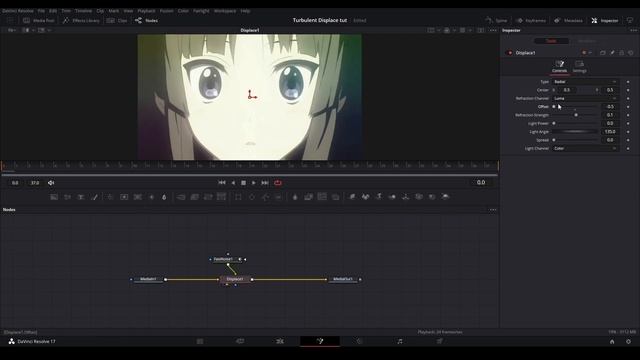Image resolution: width=640 pixels, height=360 pixels.
Task: Jump to first frame
Action: (x=222, y=183)
